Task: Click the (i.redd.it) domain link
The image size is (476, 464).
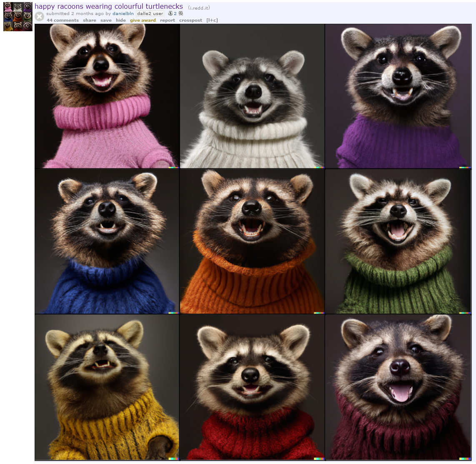Action: click(199, 8)
